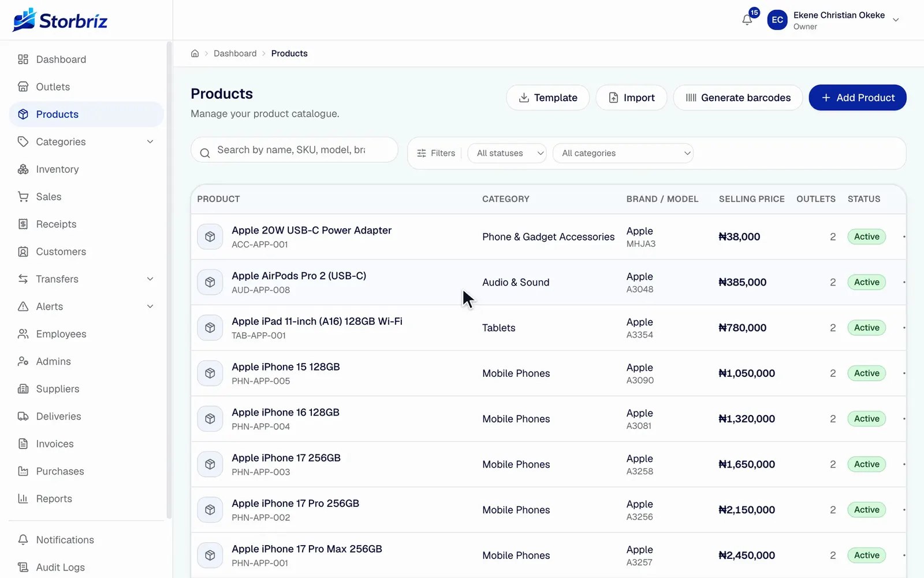This screenshot has height=578, width=924.
Task: Open Audit Logs in sidebar
Action: pyautogui.click(x=87, y=567)
